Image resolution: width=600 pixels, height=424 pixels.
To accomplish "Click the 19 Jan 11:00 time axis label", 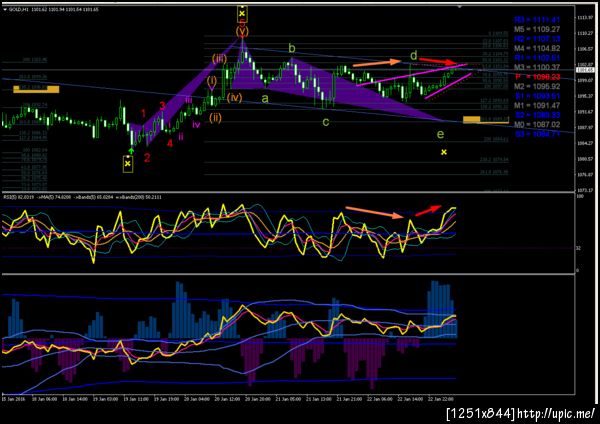I will point(136,399).
